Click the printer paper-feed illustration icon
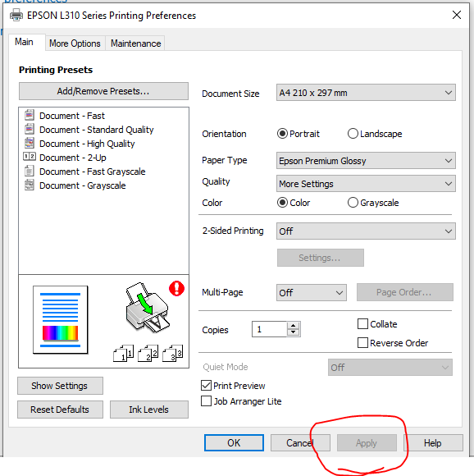 [147, 307]
